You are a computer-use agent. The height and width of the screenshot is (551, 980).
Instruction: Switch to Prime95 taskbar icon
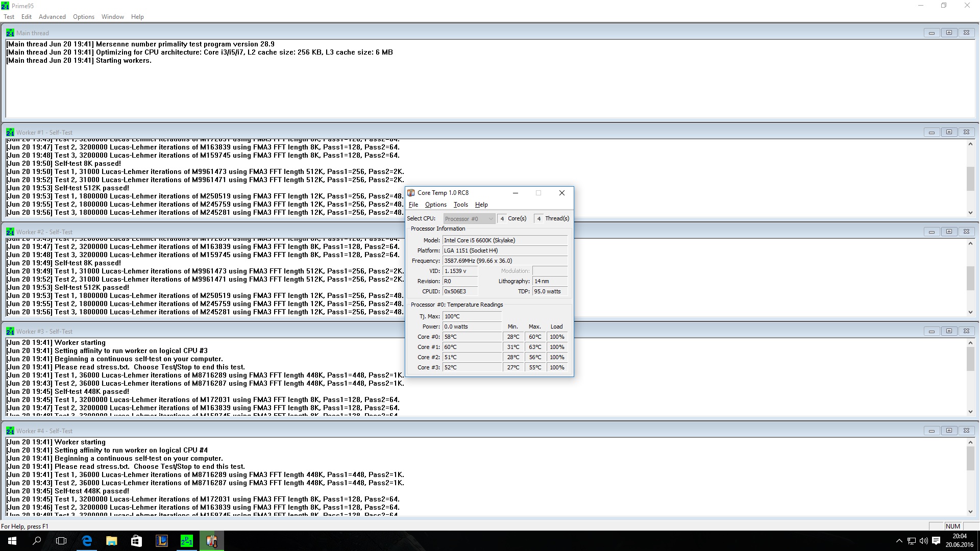(186, 541)
